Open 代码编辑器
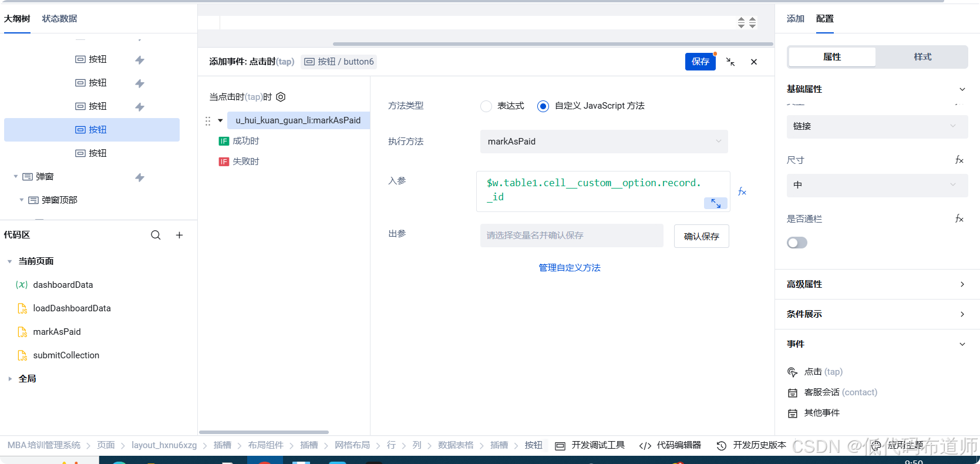980x464 pixels. pyautogui.click(x=670, y=445)
